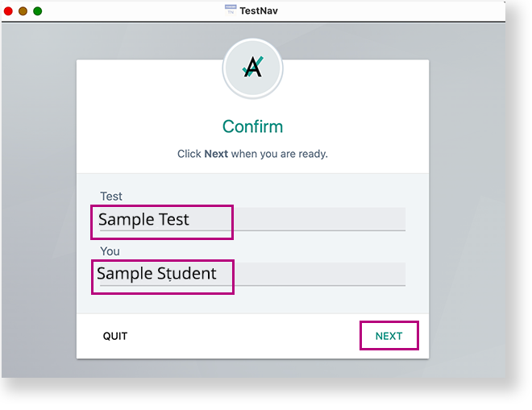Screen dimensions: 532x410
Task: Click an empty area of the title bar
Action: pos(387,10)
